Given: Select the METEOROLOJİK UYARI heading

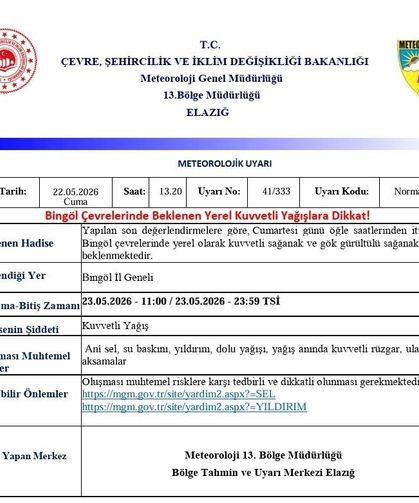Looking at the screenshot, I should (x=225, y=164).
